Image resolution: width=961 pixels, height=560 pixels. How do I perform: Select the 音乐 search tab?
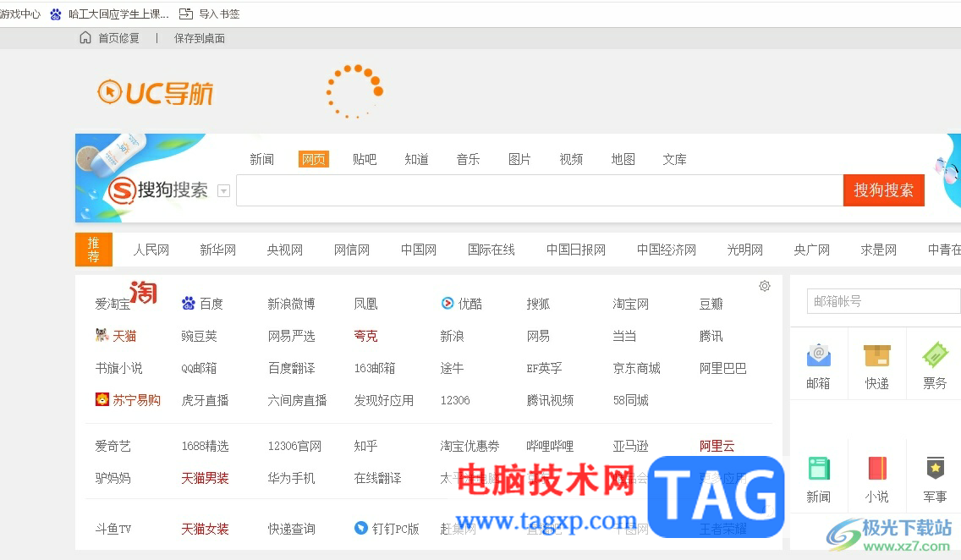469,159
